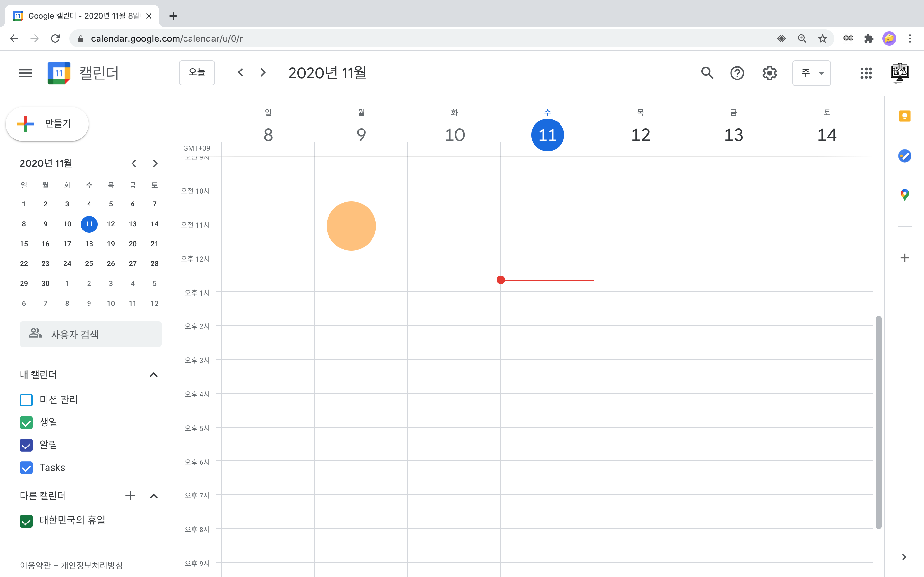Screen dimensions: 924x577
Task: Click the add-ons plus icon in side panel
Action: [904, 258]
